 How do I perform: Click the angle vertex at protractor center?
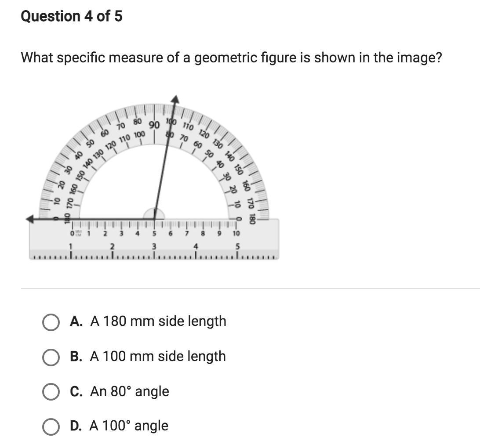pos(154,219)
